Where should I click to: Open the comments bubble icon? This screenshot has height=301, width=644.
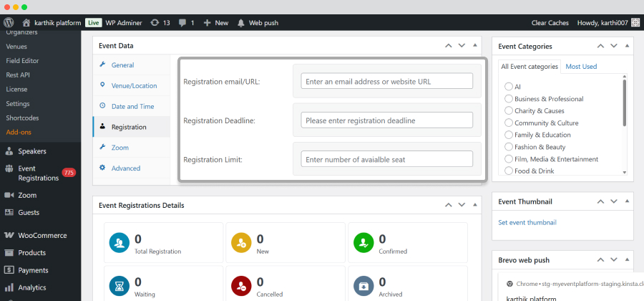click(x=182, y=23)
